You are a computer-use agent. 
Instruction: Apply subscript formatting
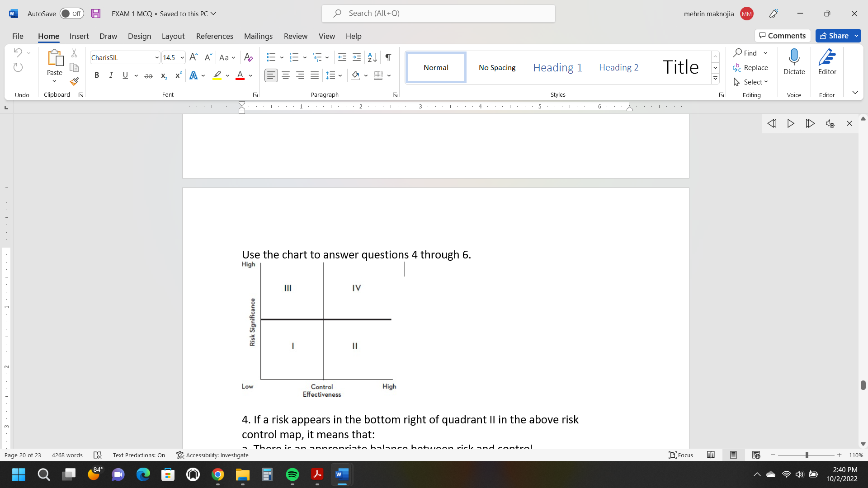[x=163, y=75]
